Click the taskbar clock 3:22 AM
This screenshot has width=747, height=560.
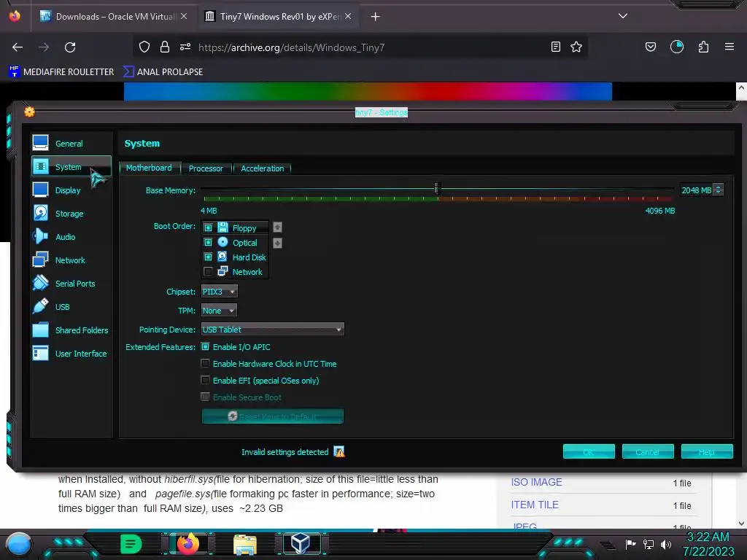tap(708, 537)
